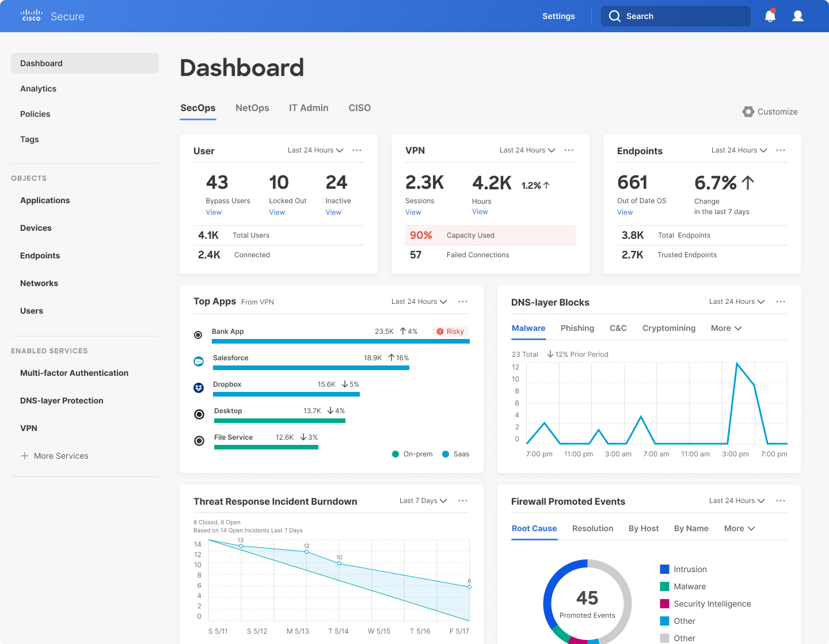Click the Customize button label
Viewport: 829px width, 644px height.
tap(778, 112)
